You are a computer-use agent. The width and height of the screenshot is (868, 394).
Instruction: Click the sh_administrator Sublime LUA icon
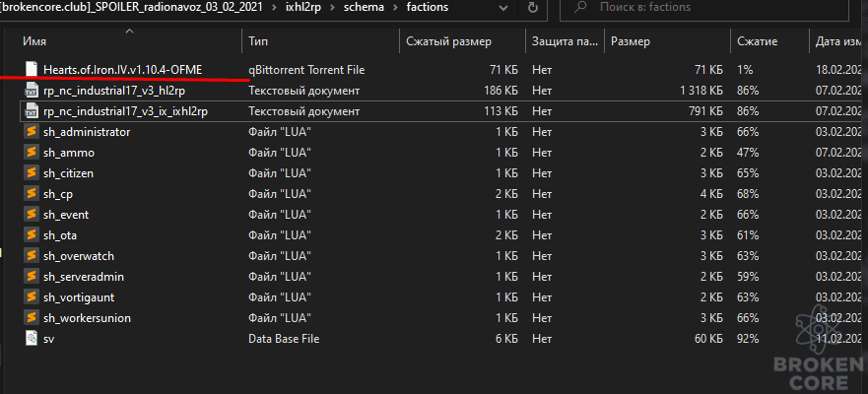tap(32, 132)
